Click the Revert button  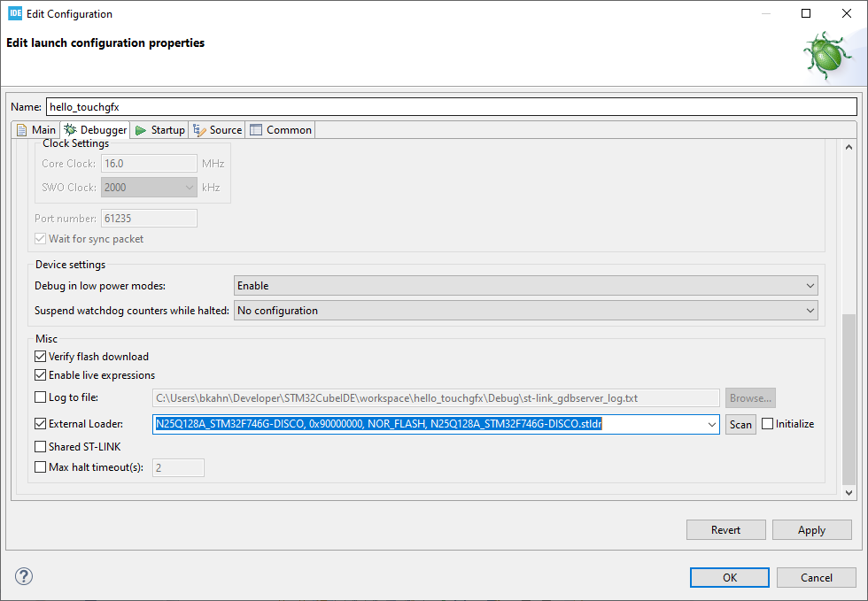click(x=725, y=530)
